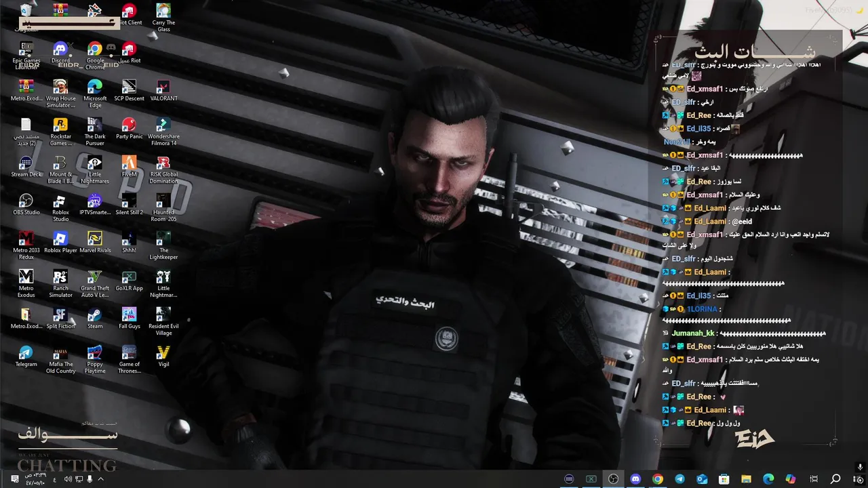Open Telegram from the taskbar
This screenshot has width=868, height=488.
(679, 479)
